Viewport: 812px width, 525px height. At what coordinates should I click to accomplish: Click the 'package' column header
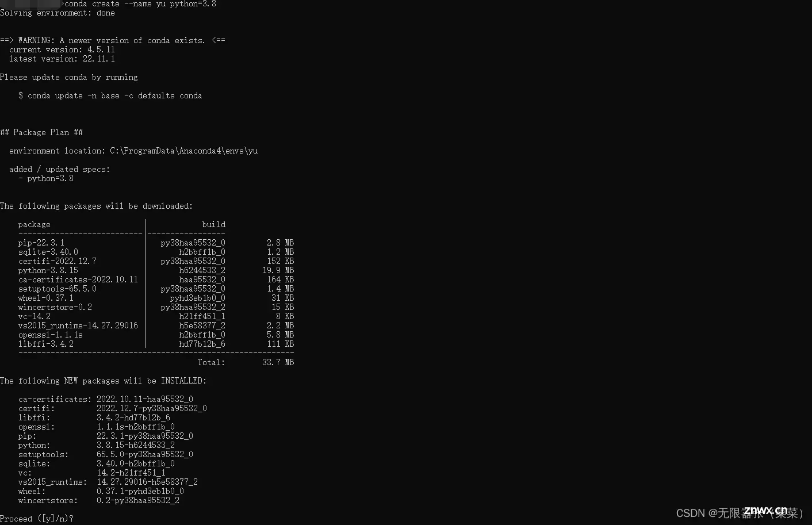click(x=35, y=224)
